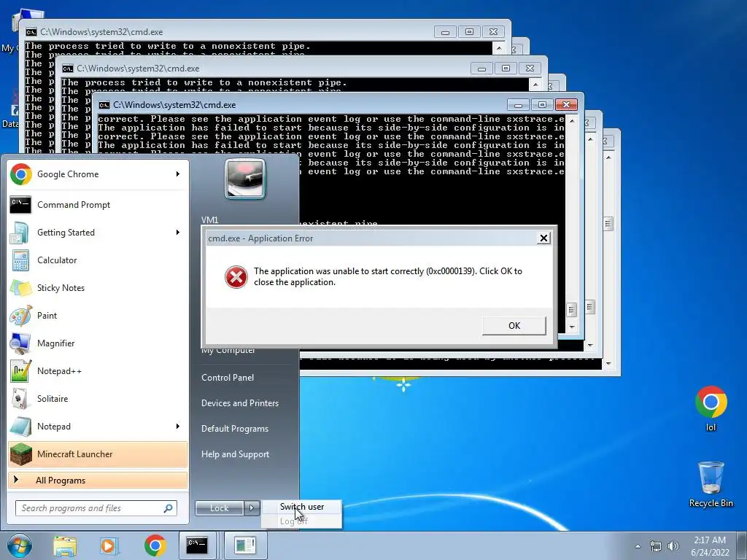Switch to cmd windows on taskbar

(x=197, y=545)
